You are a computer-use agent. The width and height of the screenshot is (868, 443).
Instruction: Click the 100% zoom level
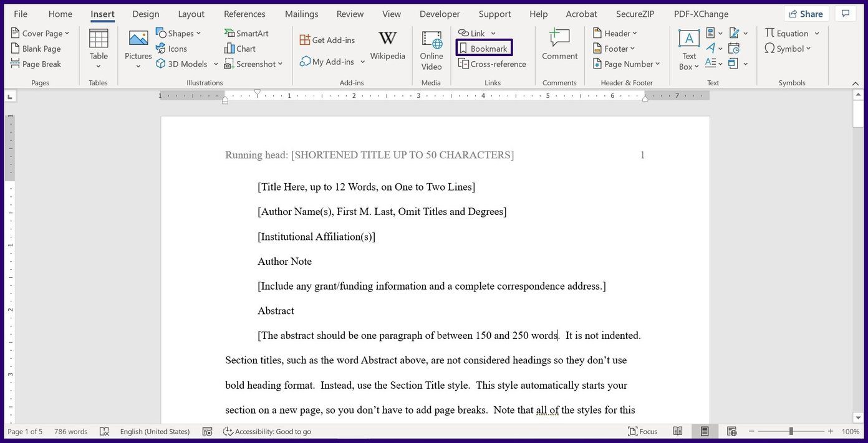(x=851, y=431)
